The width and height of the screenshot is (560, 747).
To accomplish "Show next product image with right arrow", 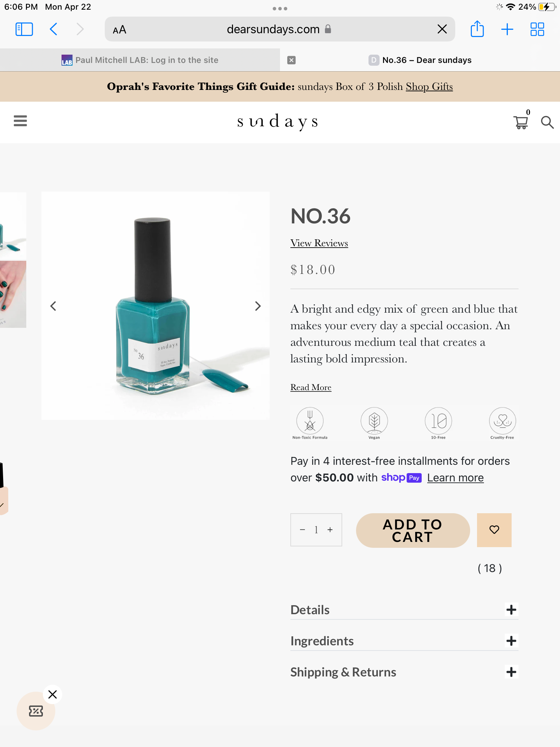I will [258, 306].
